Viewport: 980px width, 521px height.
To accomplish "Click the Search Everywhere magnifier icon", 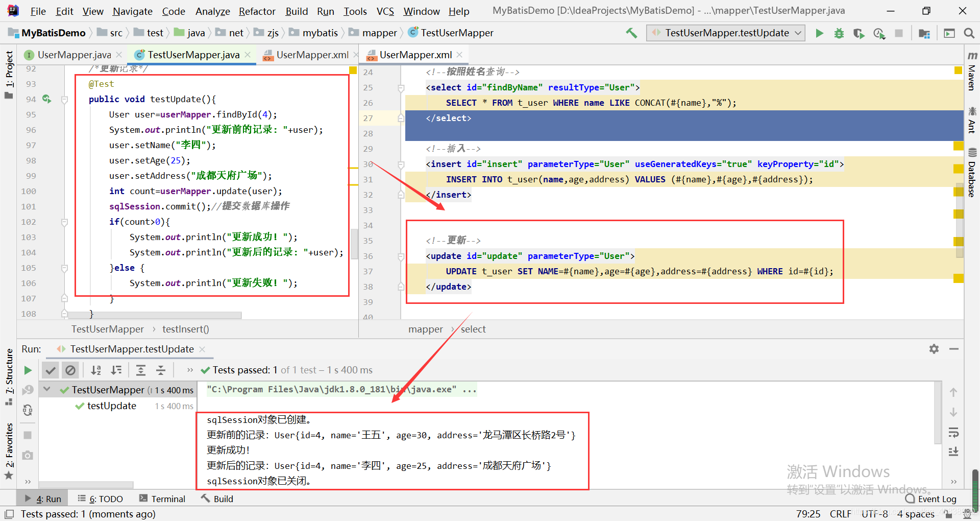I will (x=969, y=33).
